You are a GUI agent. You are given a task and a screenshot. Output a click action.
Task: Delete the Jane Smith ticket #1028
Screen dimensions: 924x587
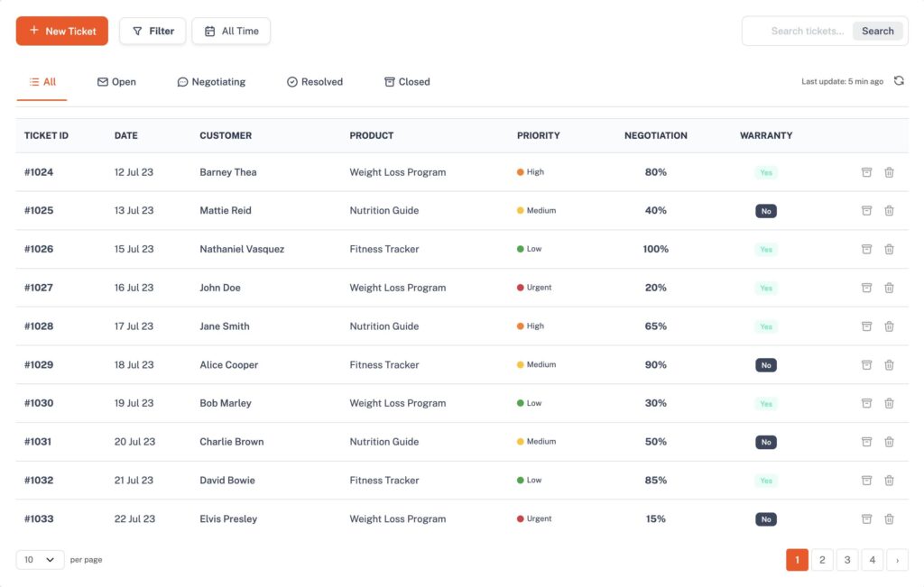[x=889, y=326]
